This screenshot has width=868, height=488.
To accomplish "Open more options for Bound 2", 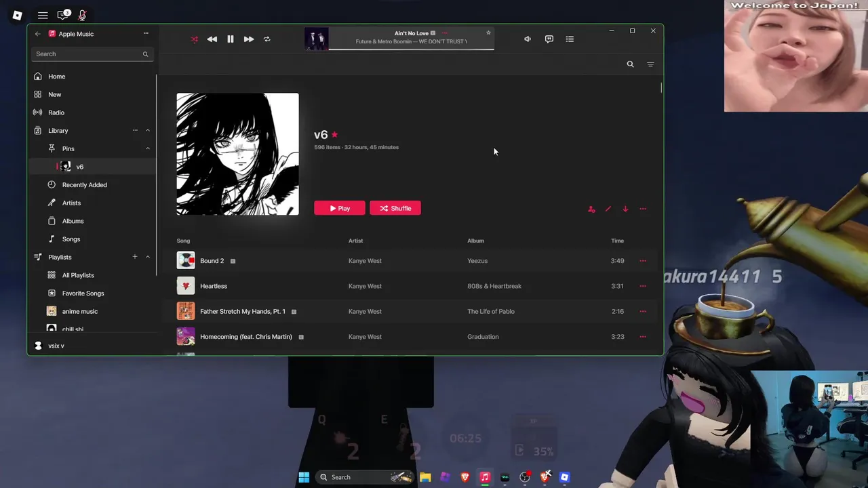I will (643, 261).
